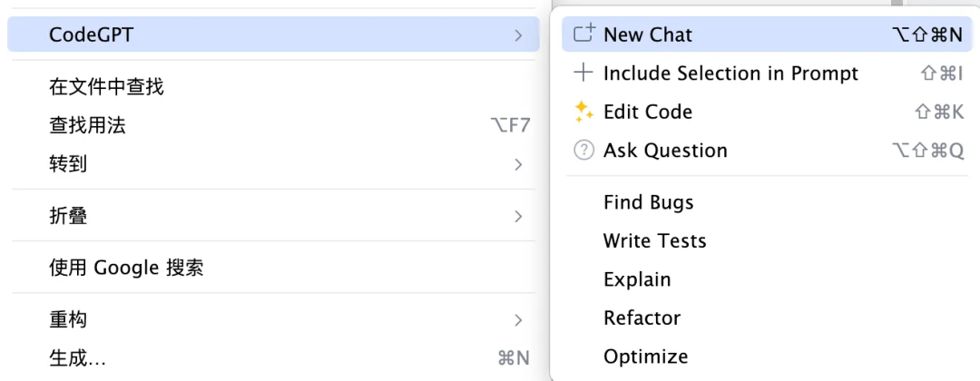Select 查找用法 menu entry
980x381 pixels.
click(273, 126)
